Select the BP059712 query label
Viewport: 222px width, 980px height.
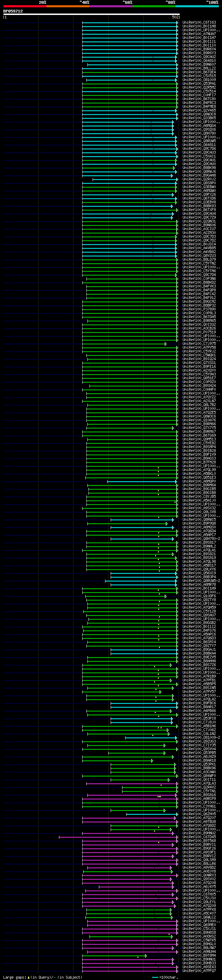click(13, 11)
